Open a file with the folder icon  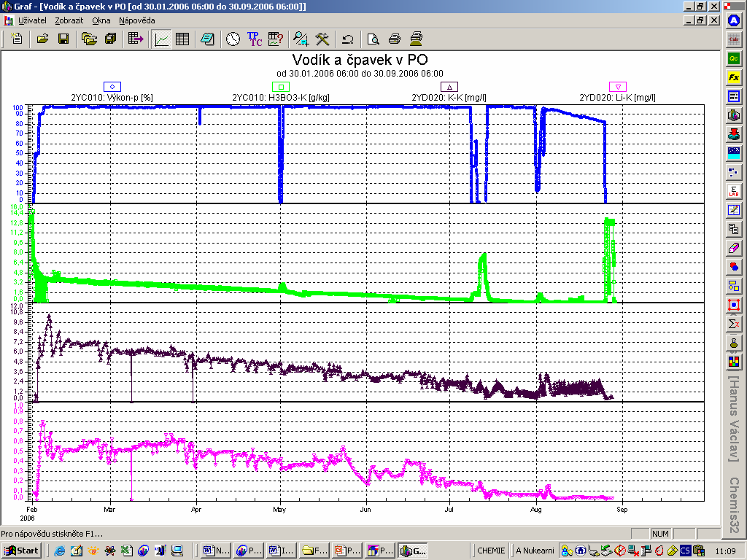pyautogui.click(x=42, y=39)
